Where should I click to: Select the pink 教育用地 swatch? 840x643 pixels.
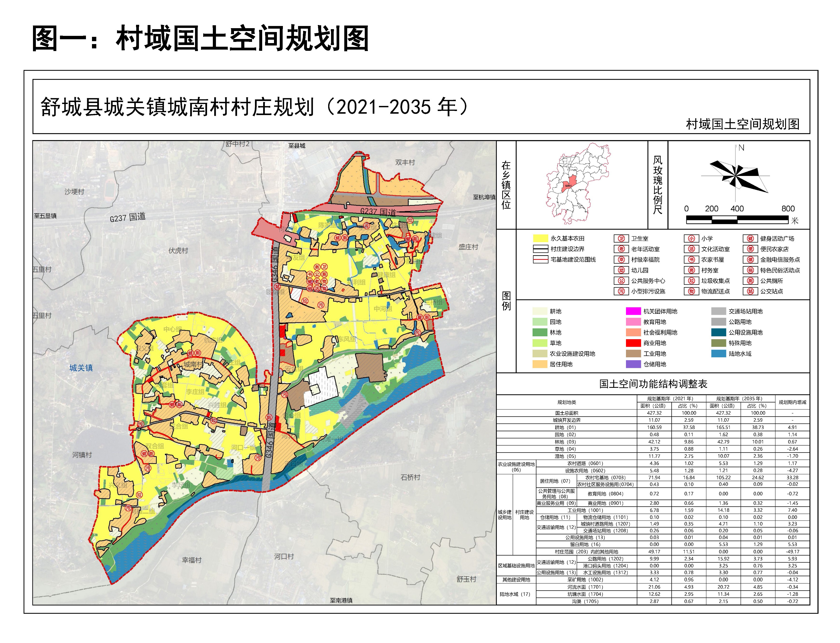[633, 322]
